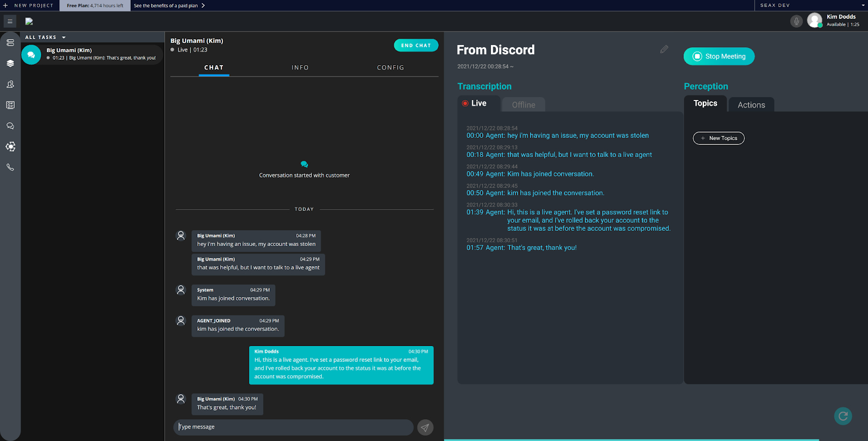Click New Project in top bar
Image resolution: width=868 pixels, height=441 pixels.
click(34, 5)
